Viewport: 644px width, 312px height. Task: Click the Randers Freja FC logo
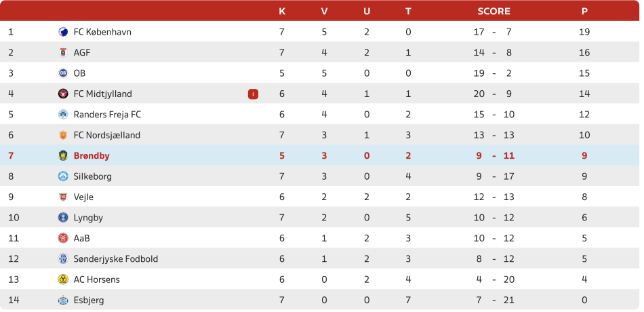click(63, 115)
